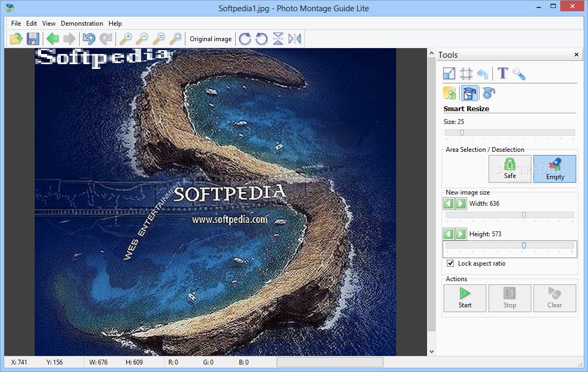Click the status bar progress bar
Viewport: 588px width, 372px height.
(330, 362)
